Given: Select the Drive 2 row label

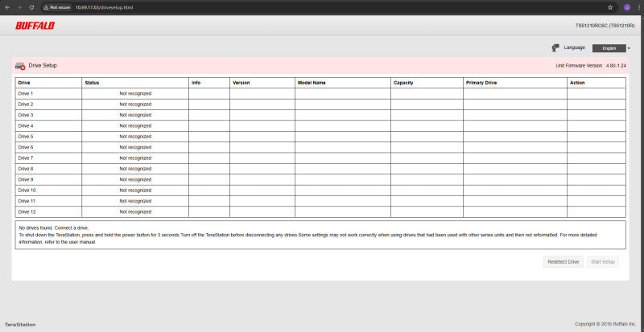Looking at the screenshot, I should (x=26, y=105).
